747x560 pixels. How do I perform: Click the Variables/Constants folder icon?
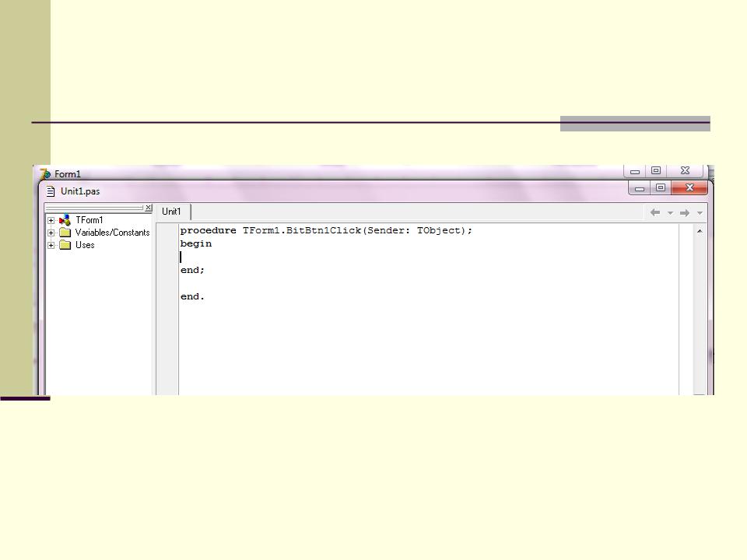(65, 233)
